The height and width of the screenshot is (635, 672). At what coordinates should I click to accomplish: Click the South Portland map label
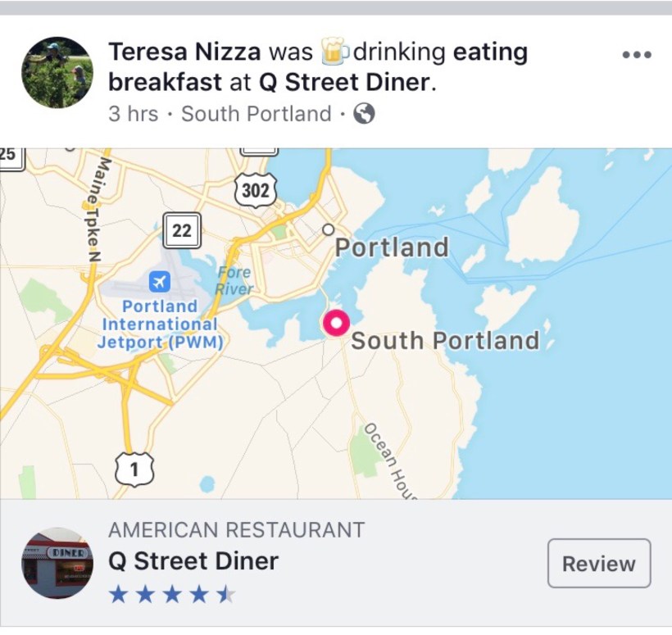click(445, 341)
